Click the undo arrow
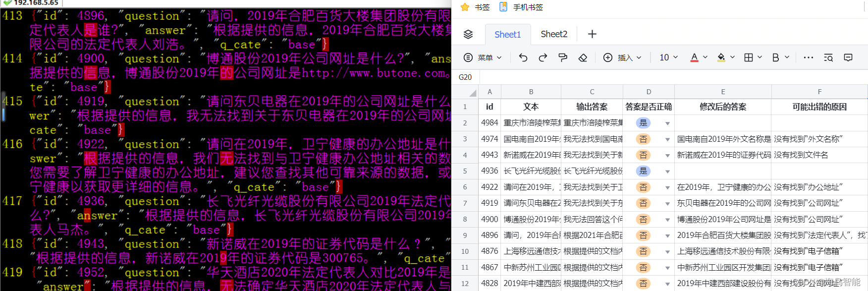Viewport: 868px width, 291px height. [523, 58]
